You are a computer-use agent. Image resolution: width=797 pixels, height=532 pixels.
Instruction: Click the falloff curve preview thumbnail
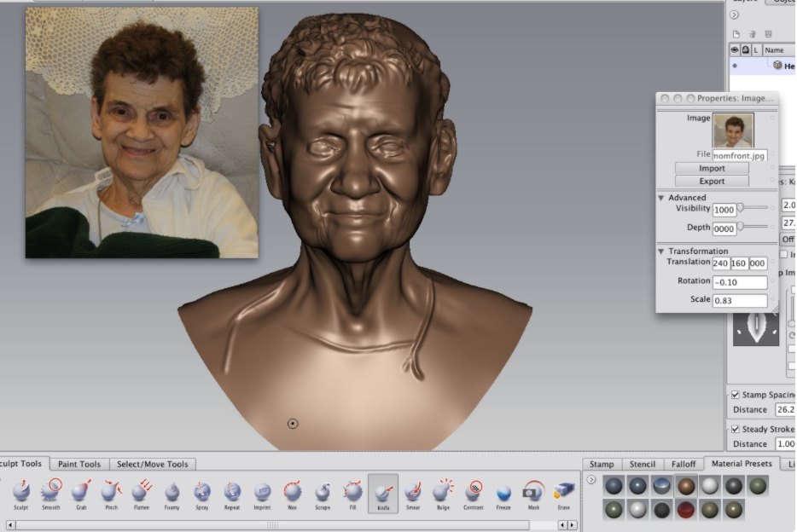point(756,329)
